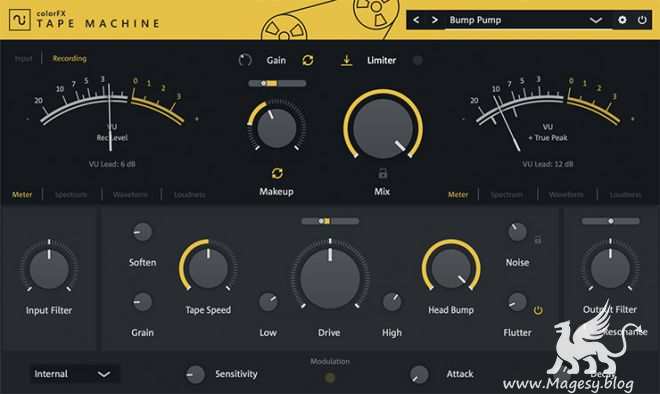Image resolution: width=660 pixels, height=394 pixels.
Task: Select right Waveform tab
Action: click(x=566, y=195)
